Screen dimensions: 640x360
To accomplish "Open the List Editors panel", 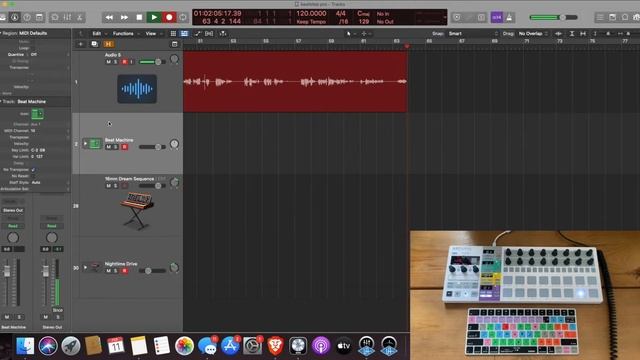I will 600,18.
